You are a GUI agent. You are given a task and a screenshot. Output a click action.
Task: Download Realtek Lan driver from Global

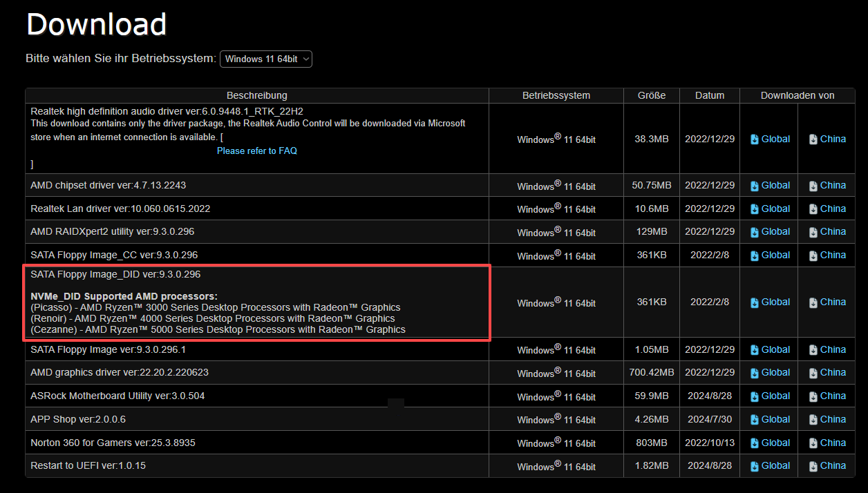[770, 209]
